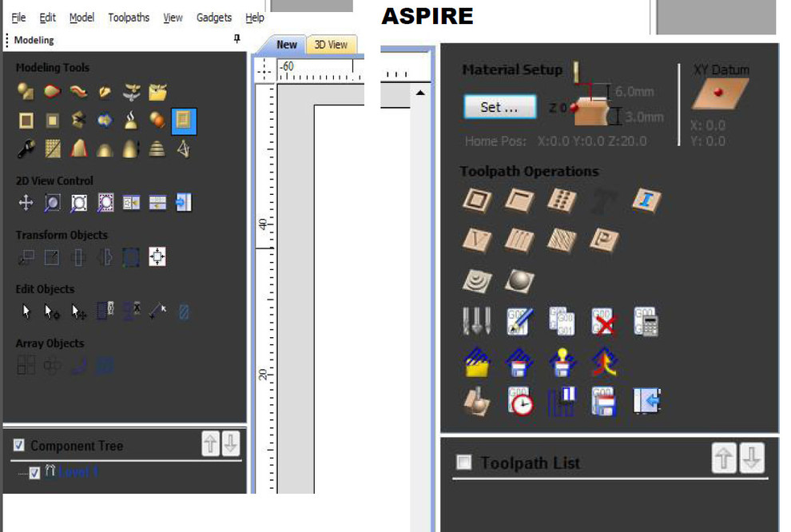Pick the plain selection arrow in Edit Objects
Image resolution: width=791 pixels, height=532 pixels.
click(x=26, y=311)
